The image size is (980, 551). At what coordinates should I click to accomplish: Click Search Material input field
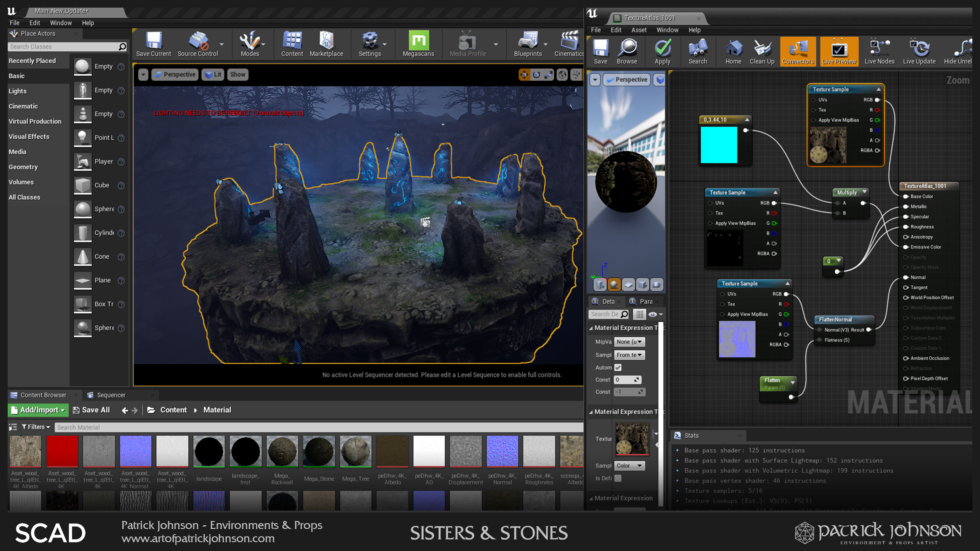(x=319, y=427)
